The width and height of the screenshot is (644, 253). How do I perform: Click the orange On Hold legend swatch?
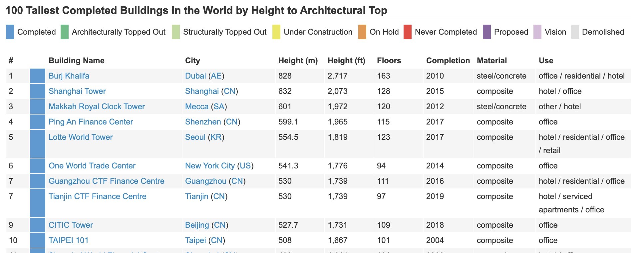(x=362, y=32)
